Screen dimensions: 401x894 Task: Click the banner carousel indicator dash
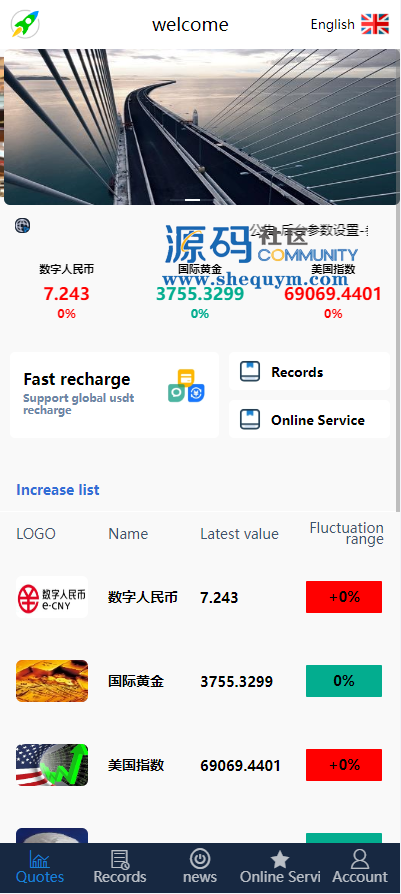coord(193,200)
